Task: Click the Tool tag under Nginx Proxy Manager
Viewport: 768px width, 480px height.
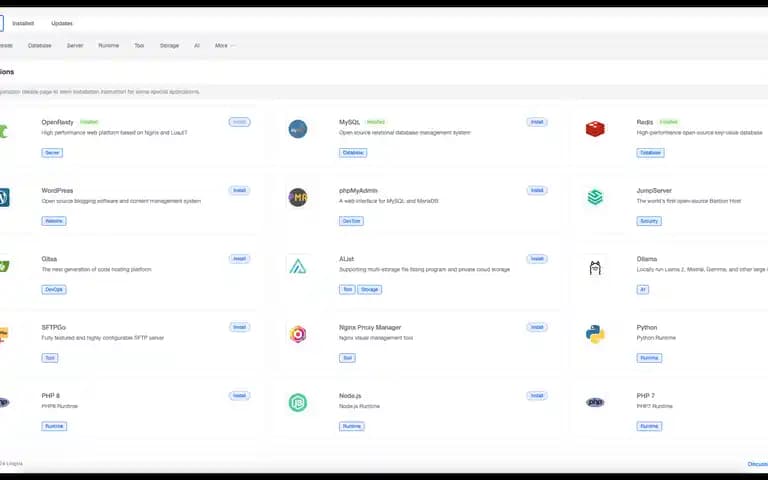Action: point(347,358)
